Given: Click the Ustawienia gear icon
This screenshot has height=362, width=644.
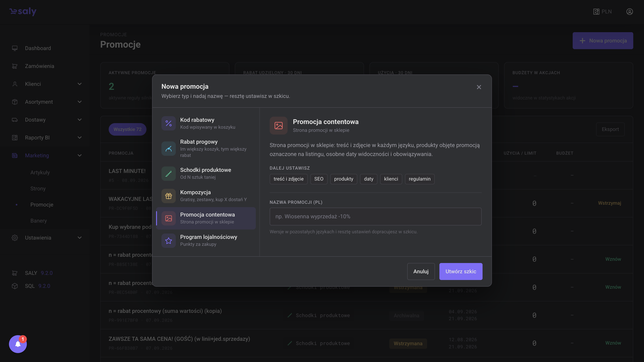Looking at the screenshot, I should pyautogui.click(x=15, y=238).
